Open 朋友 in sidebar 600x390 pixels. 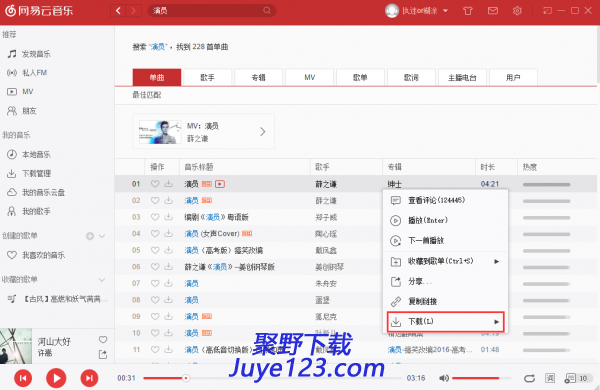[22, 111]
